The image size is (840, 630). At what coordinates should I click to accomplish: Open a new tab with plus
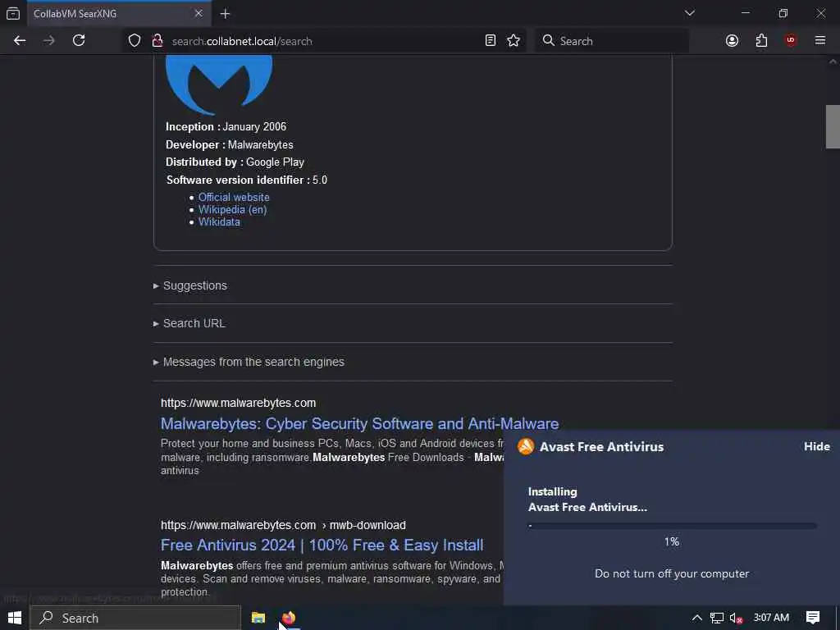(x=226, y=14)
